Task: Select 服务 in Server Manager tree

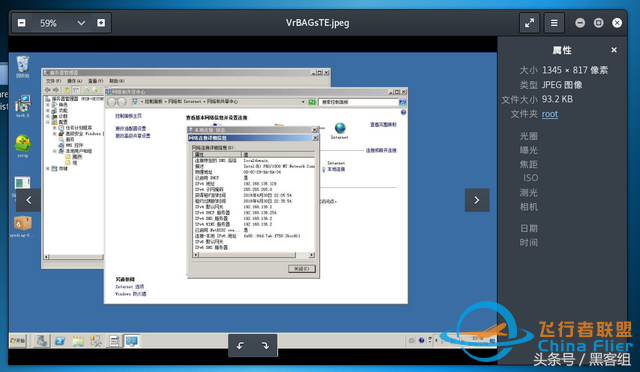Action: click(70, 139)
